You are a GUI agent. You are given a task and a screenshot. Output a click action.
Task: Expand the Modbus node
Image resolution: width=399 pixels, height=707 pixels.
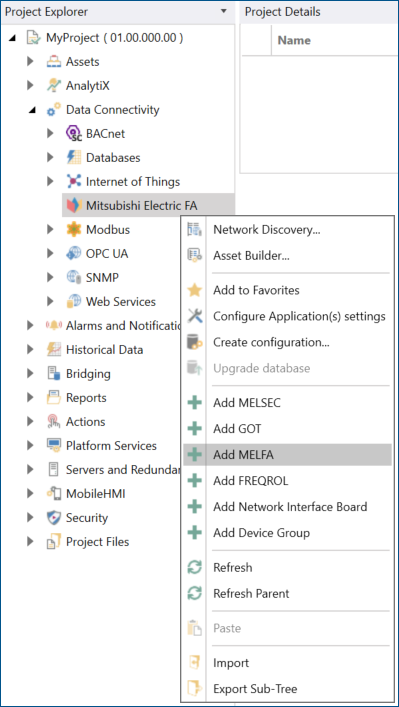(50, 230)
